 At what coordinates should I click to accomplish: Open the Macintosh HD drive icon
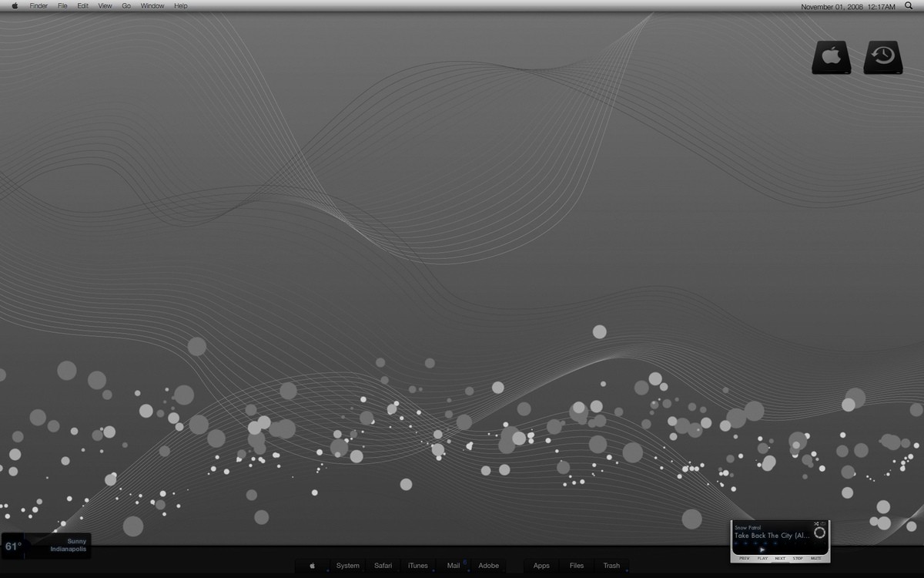click(831, 58)
